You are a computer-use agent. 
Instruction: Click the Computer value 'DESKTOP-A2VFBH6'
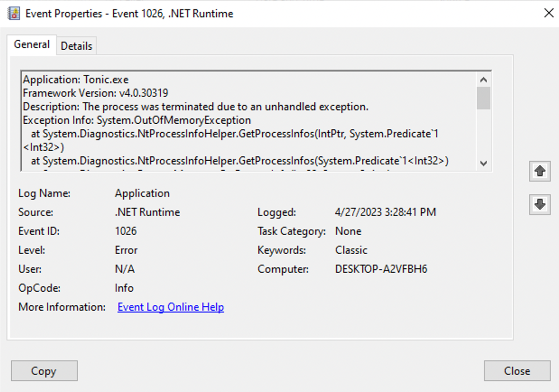pos(381,269)
